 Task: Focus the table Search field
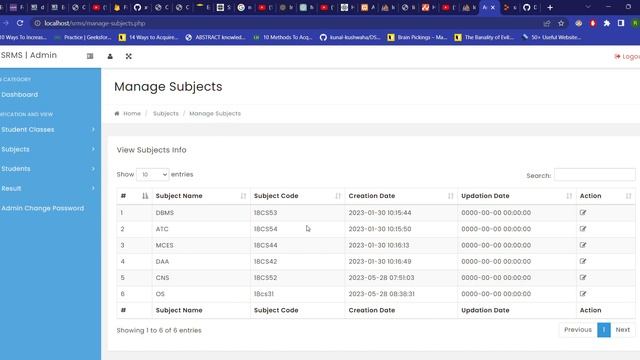tap(595, 175)
